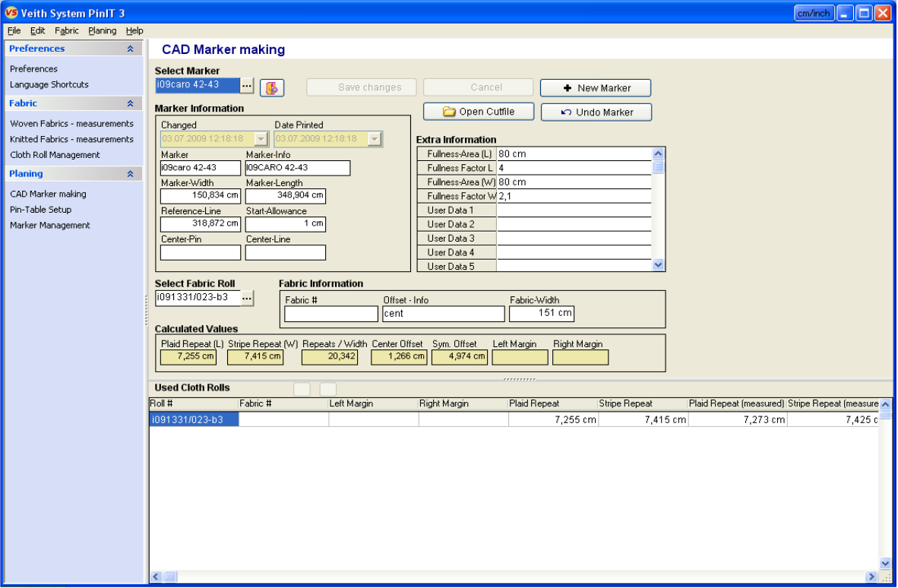The width and height of the screenshot is (898, 588).
Task: Click the New Marker button
Action: pos(596,88)
